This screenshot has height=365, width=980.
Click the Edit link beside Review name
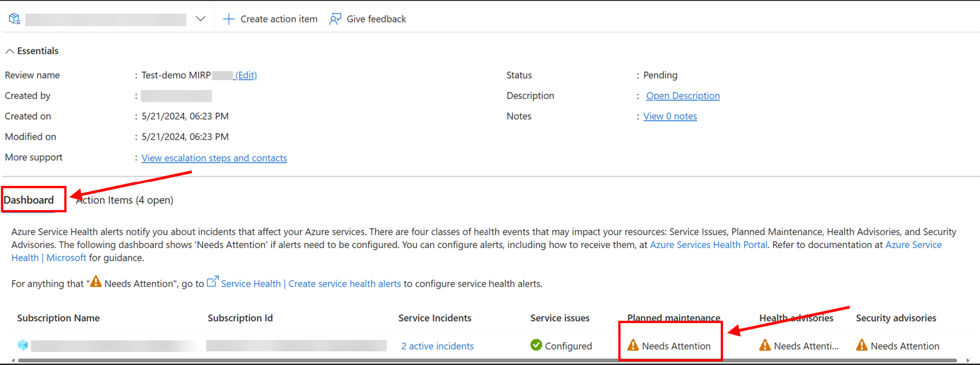[246, 75]
